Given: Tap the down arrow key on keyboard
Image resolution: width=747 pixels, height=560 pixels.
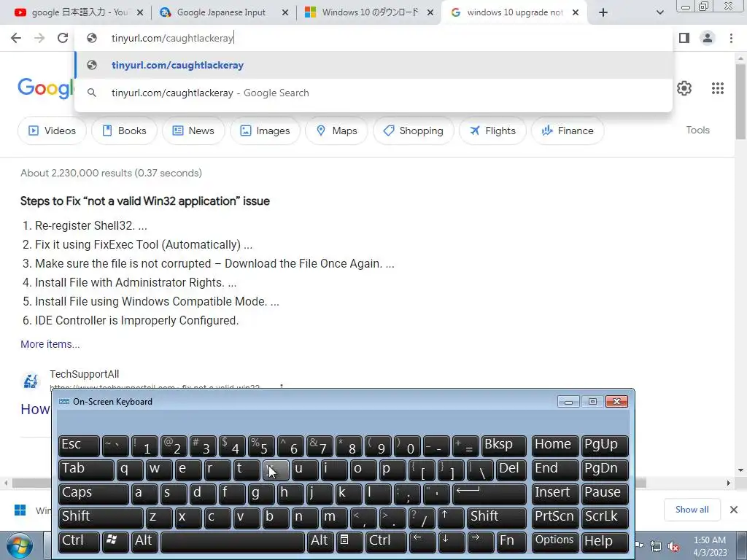Looking at the screenshot, I should click(451, 542).
